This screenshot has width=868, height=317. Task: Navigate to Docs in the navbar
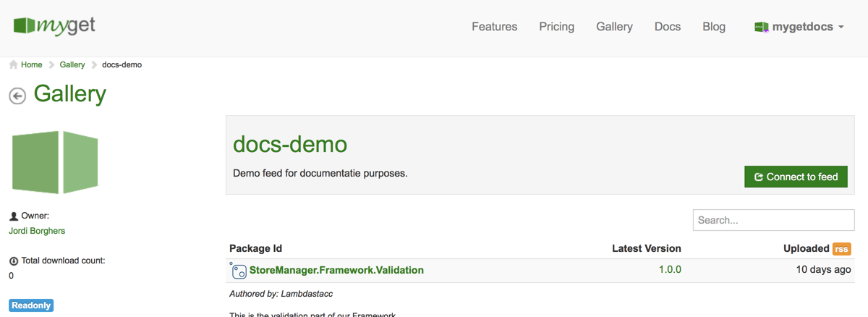667,27
